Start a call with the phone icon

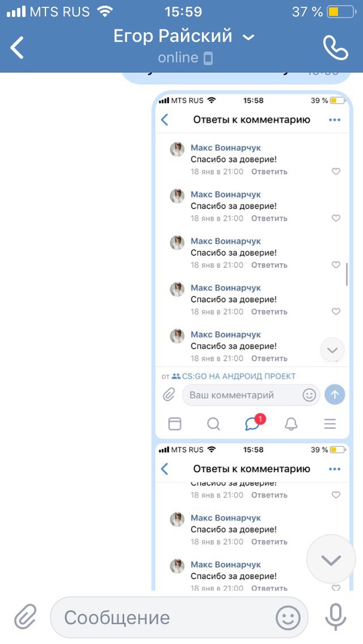336,48
